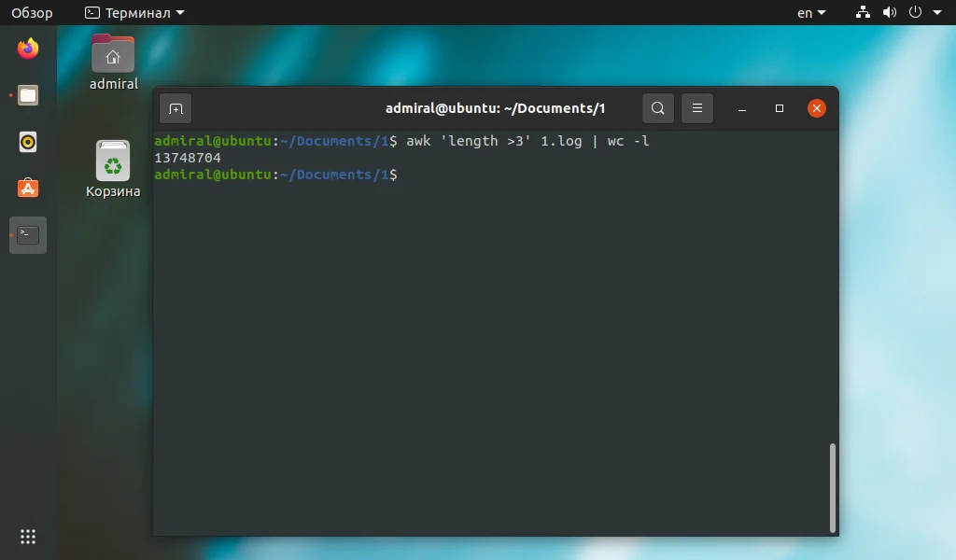Click the volume icon in top bar
956x560 pixels.
point(889,12)
